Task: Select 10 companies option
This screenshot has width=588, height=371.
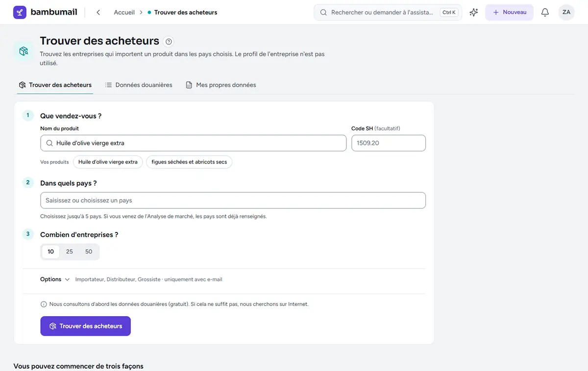Action: [51, 252]
